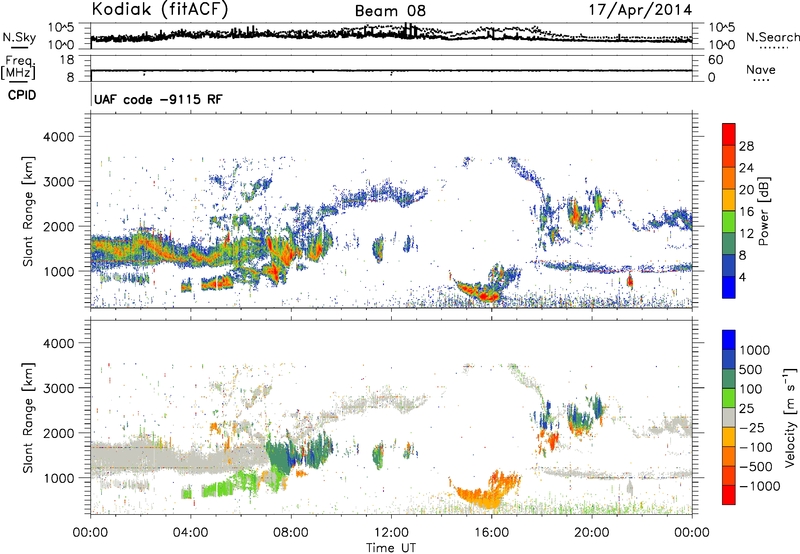800x554 pixels.
Task: Click the 'Kodiak (fitACF)' title text
Action: [160, 9]
